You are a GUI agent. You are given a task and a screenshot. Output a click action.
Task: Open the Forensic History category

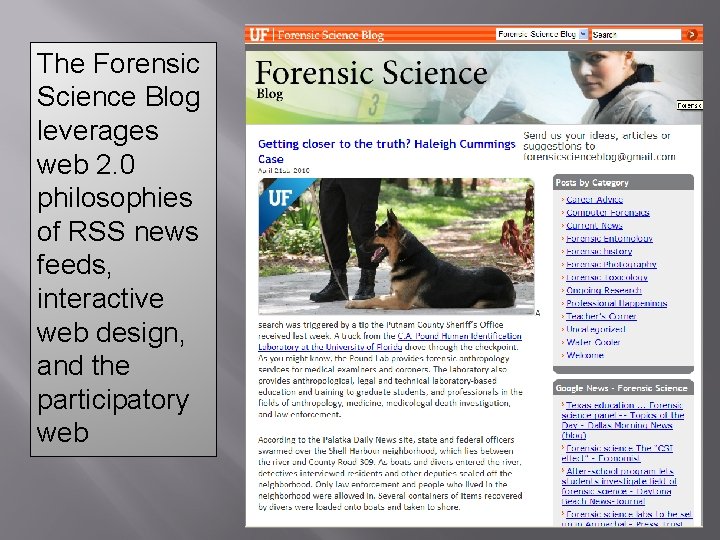[599, 251]
